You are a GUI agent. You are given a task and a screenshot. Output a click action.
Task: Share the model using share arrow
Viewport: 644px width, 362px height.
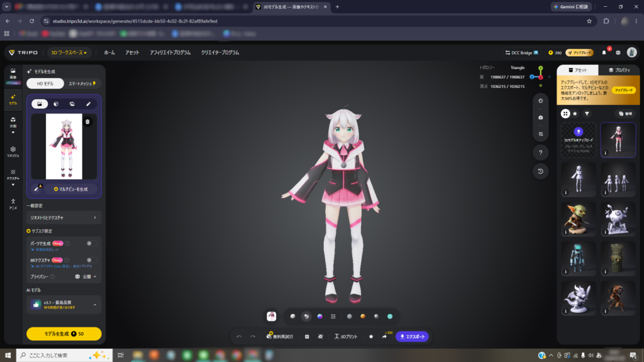click(384, 337)
